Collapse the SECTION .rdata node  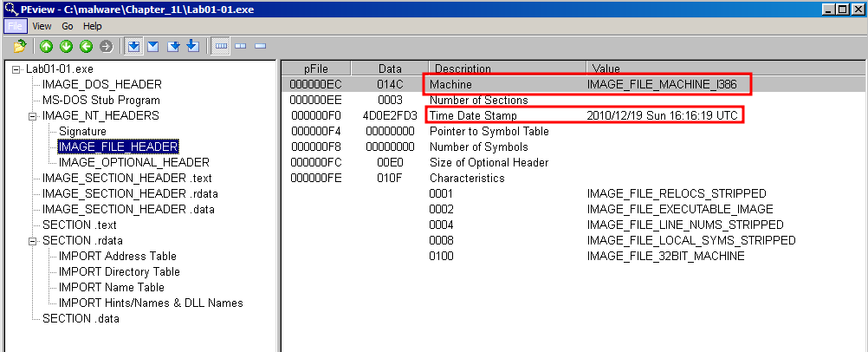pyautogui.click(x=32, y=240)
